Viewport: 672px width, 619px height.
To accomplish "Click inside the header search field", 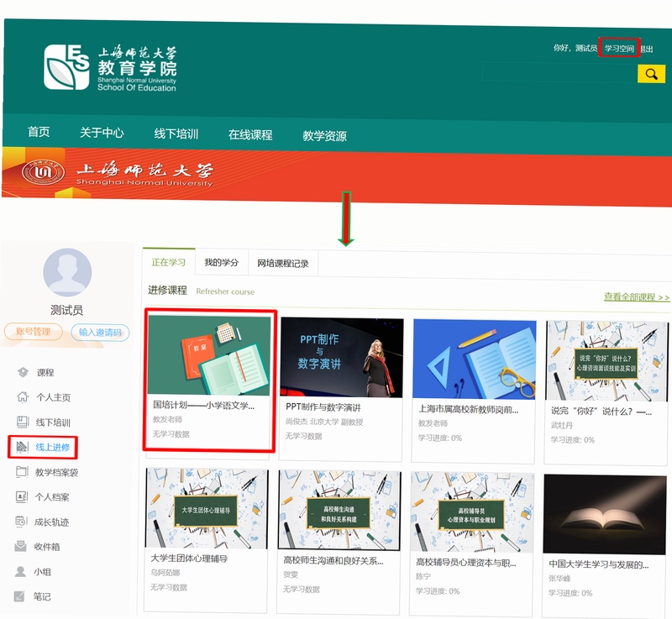I will (559, 72).
